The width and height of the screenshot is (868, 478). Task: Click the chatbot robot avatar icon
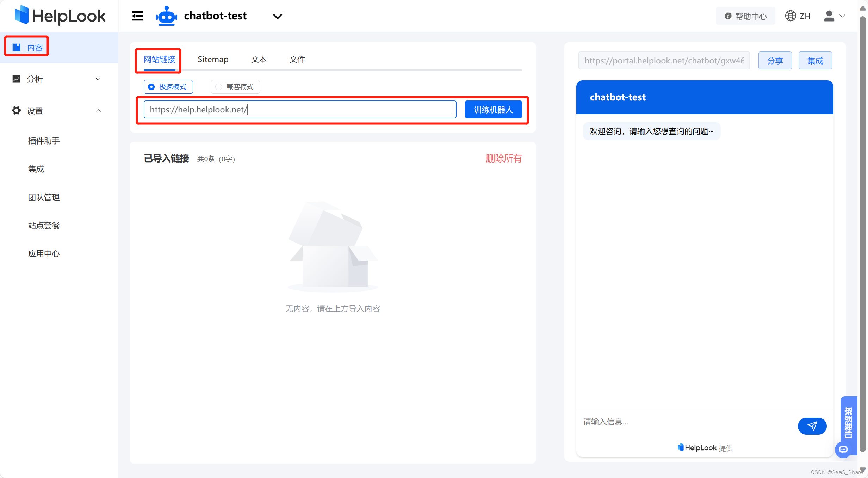[166, 16]
